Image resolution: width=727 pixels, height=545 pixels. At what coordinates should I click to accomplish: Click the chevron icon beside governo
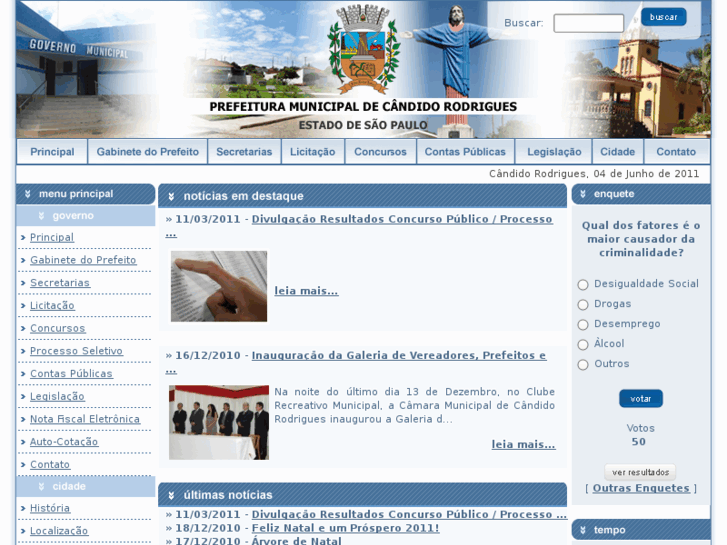[x=41, y=216]
